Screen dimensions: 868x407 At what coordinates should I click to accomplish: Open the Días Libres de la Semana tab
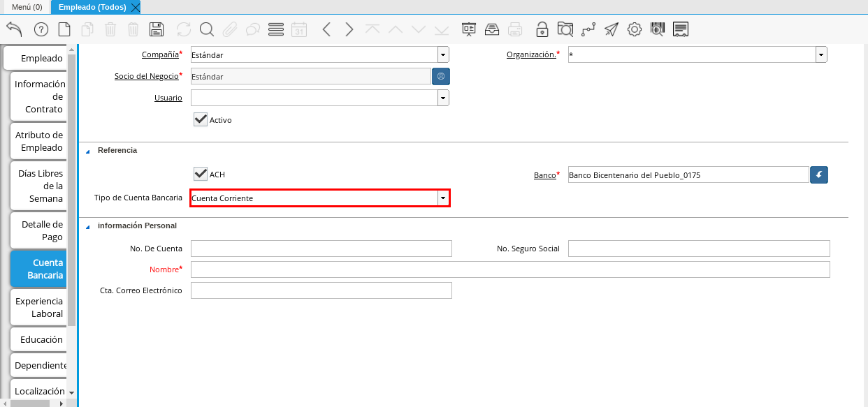click(x=38, y=186)
